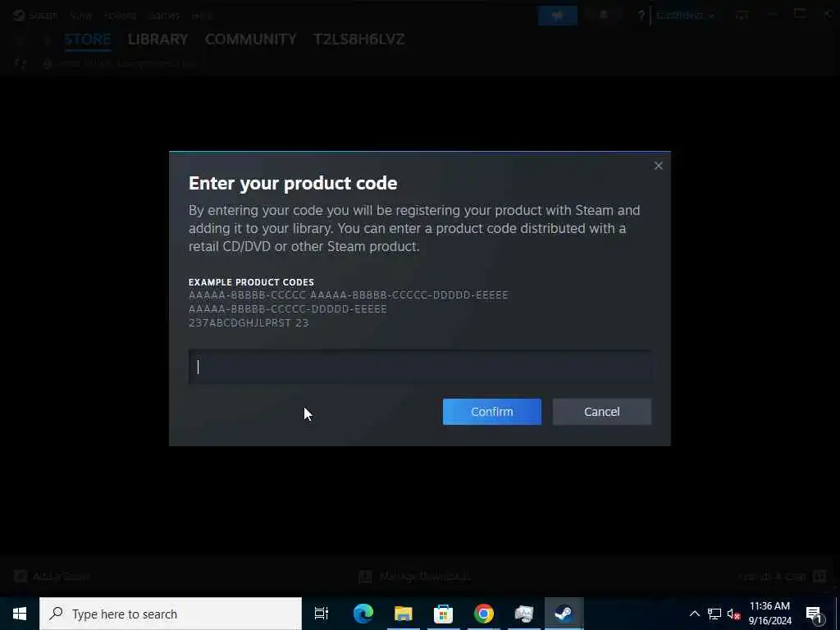840x630 pixels.
Task: Launch Google Chrome from taskbar
Action: [x=483, y=614]
